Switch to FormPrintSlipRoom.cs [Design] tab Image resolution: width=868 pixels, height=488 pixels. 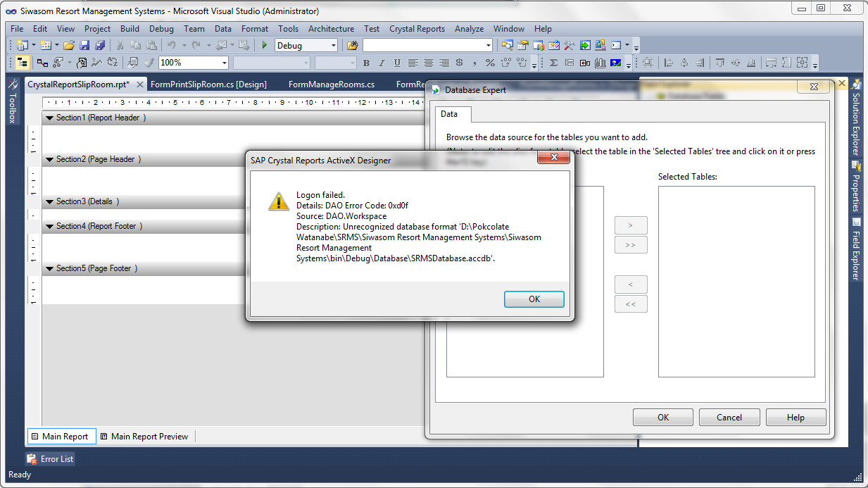pyautogui.click(x=208, y=85)
